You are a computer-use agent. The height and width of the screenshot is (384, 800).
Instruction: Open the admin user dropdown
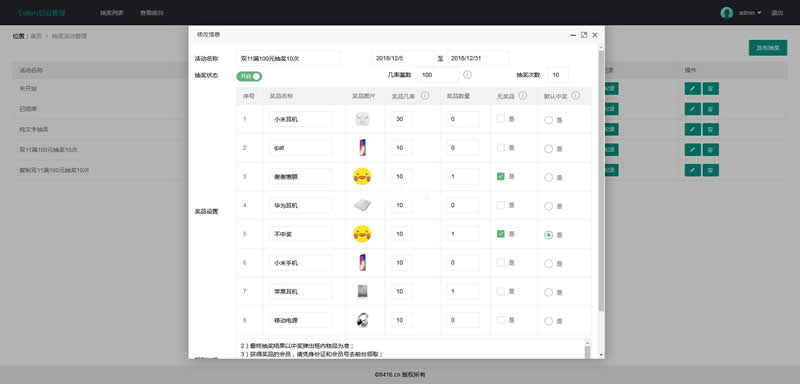coord(750,13)
